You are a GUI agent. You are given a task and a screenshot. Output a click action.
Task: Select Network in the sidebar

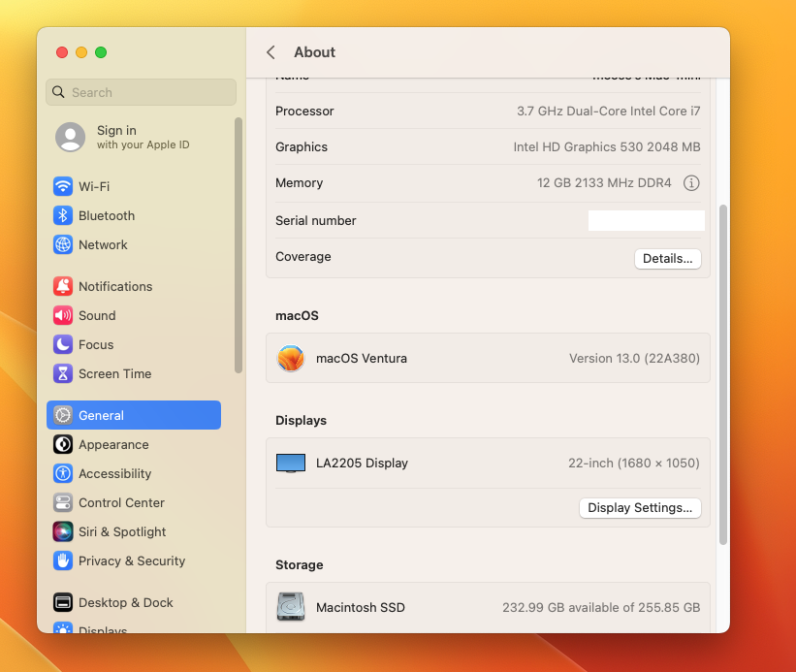[x=134, y=244]
